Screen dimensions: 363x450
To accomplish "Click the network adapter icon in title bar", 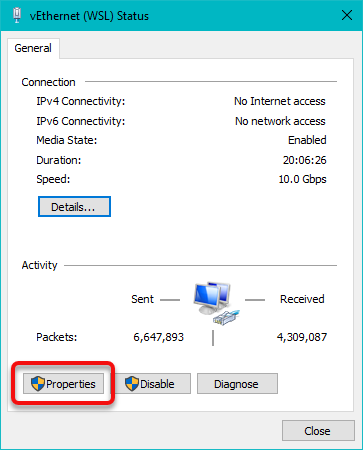I will click(17, 15).
